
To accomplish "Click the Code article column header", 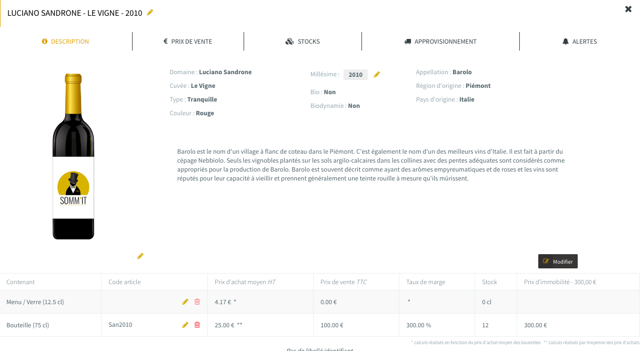I will pyautogui.click(x=125, y=282).
